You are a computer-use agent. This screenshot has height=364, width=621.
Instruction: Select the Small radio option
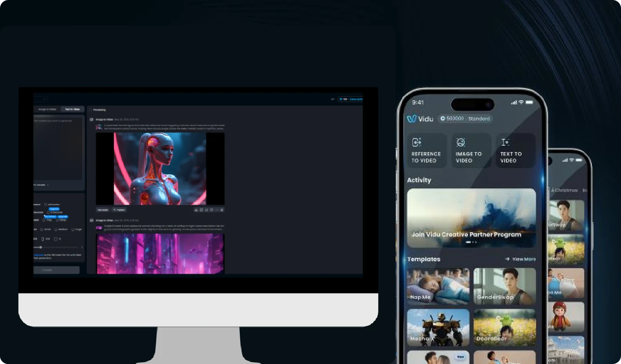click(42, 230)
